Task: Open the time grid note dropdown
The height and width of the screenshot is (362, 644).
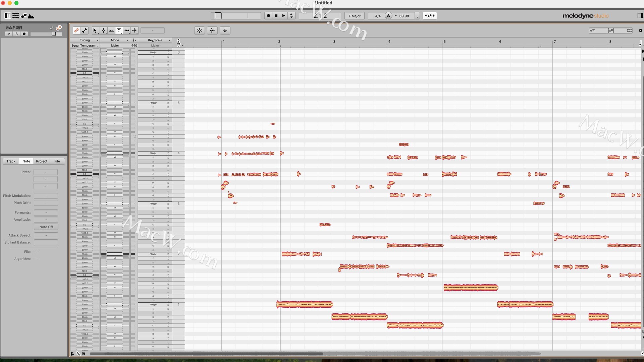Action: (x=640, y=43)
